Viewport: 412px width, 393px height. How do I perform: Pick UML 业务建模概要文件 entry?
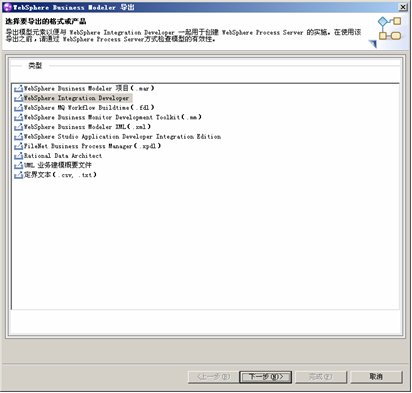point(57,165)
